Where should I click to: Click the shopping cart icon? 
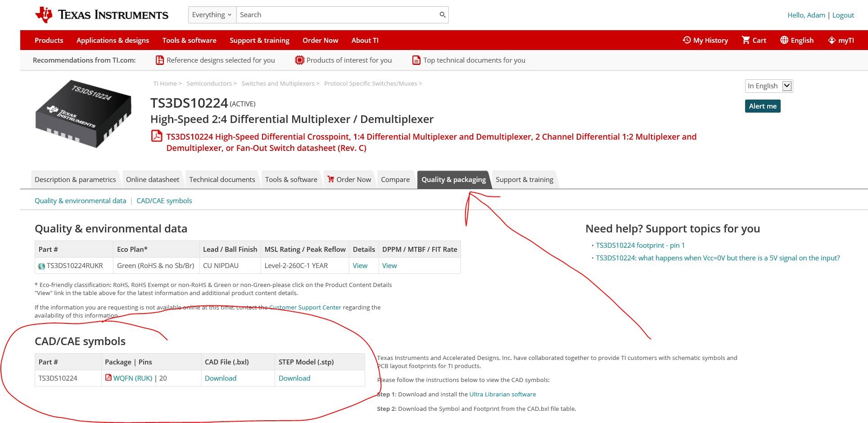coord(746,40)
